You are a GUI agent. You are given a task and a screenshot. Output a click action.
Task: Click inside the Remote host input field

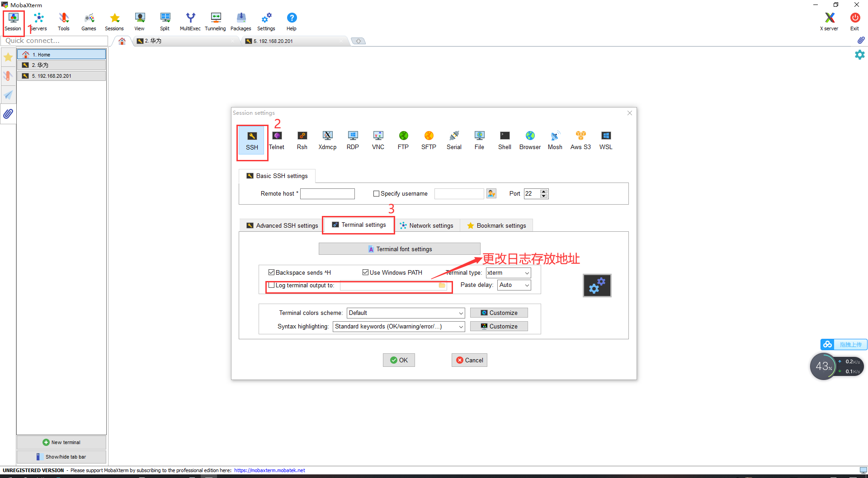[x=327, y=193]
